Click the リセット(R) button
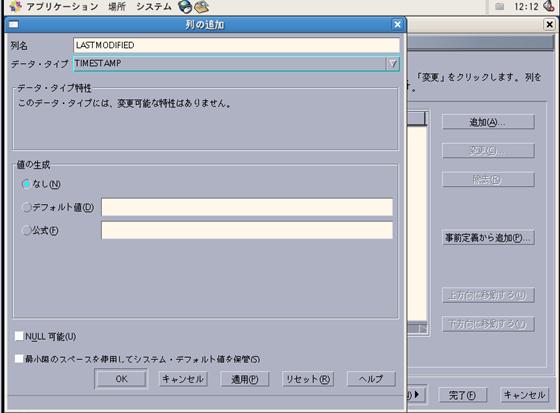The image size is (560, 413). 308,379
